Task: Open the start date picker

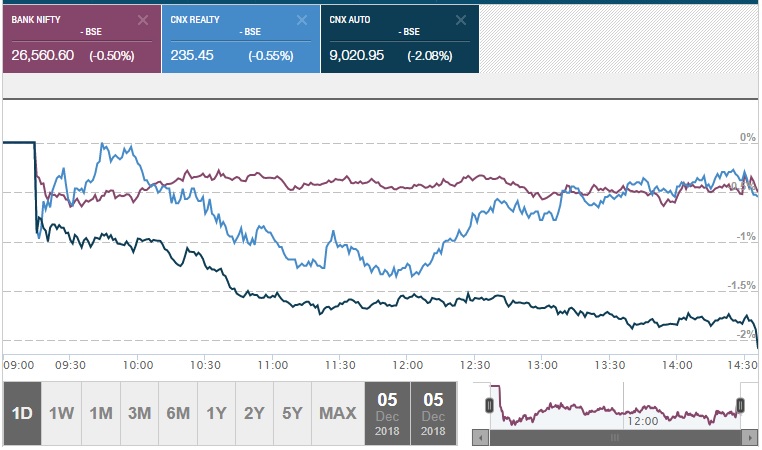Action: click(x=386, y=413)
